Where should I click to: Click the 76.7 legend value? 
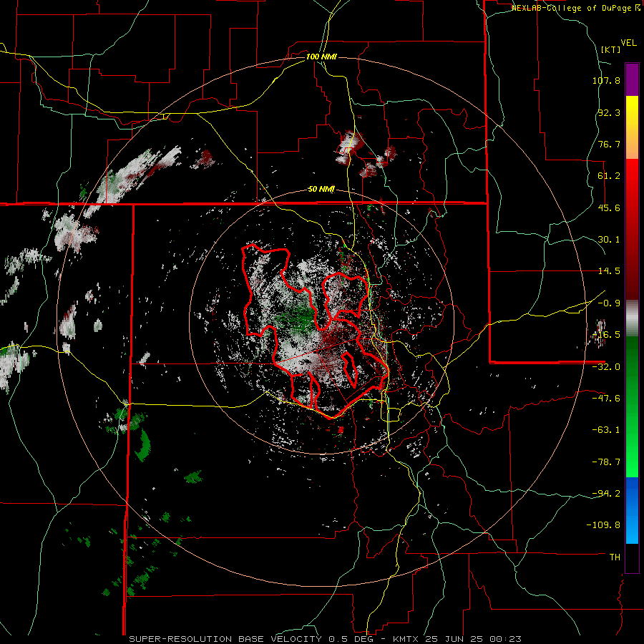609,144
